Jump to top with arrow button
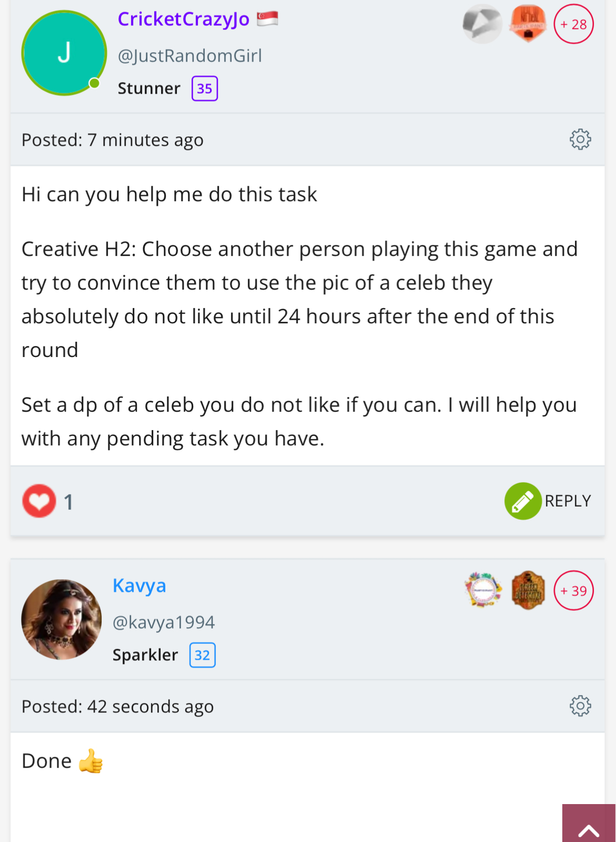Screen dimensions: 616x842 click(x=589, y=823)
